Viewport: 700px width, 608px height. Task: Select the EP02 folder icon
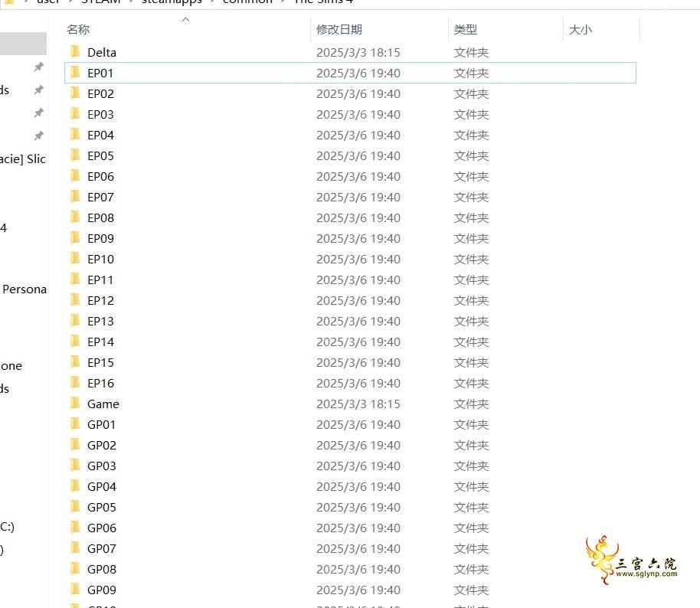click(75, 93)
